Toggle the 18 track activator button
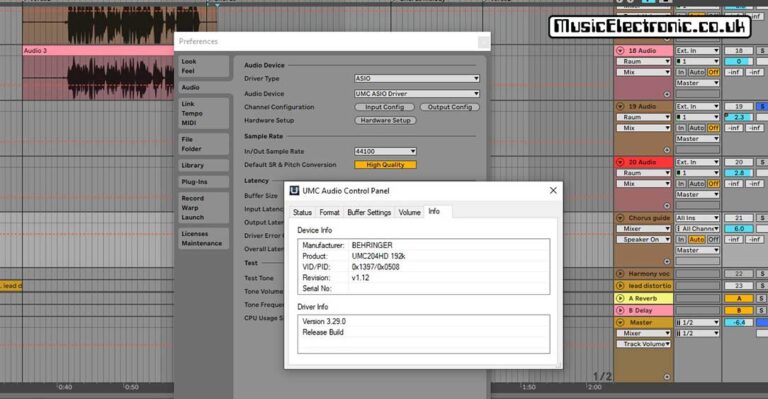768x399 pixels. (x=739, y=50)
